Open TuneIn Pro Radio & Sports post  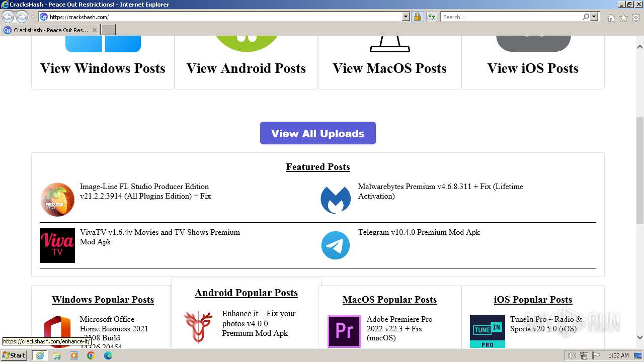[546, 324]
